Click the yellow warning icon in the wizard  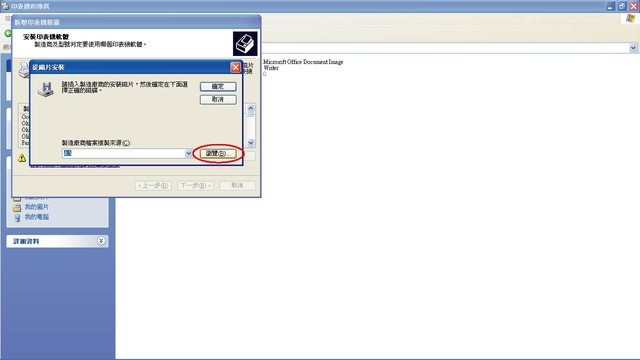(22, 158)
